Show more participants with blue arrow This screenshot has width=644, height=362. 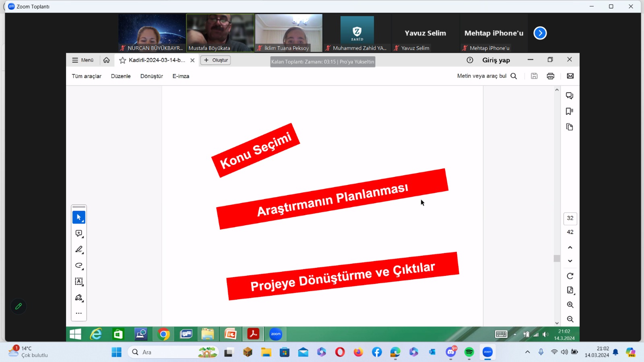pyautogui.click(x=540, y=33)
